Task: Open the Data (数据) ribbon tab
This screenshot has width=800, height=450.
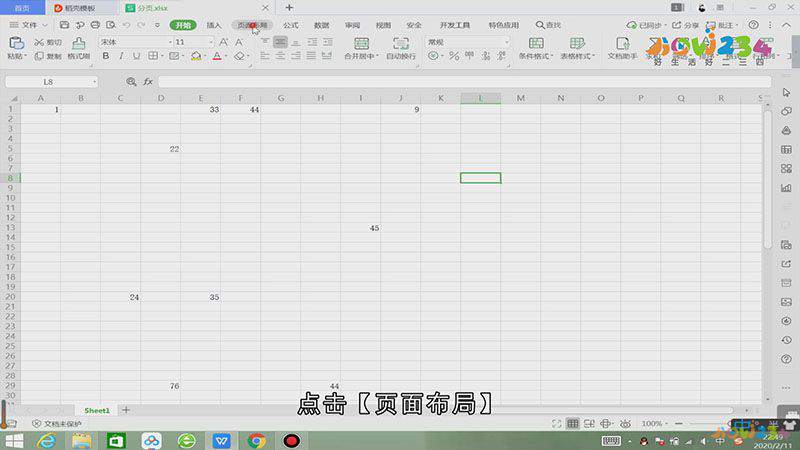Action: click(x=321, y=25)
